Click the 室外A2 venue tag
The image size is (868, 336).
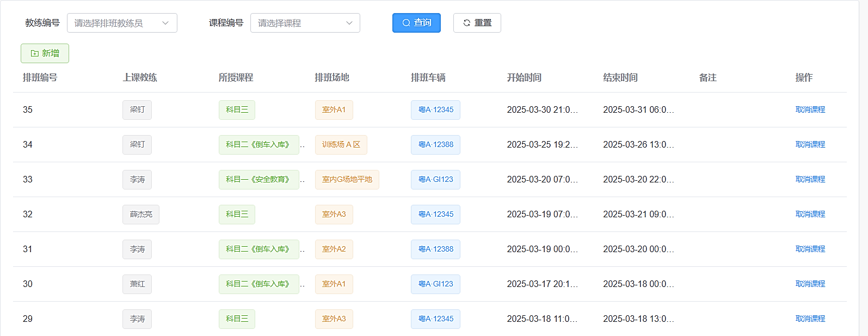tap(334, 249)
